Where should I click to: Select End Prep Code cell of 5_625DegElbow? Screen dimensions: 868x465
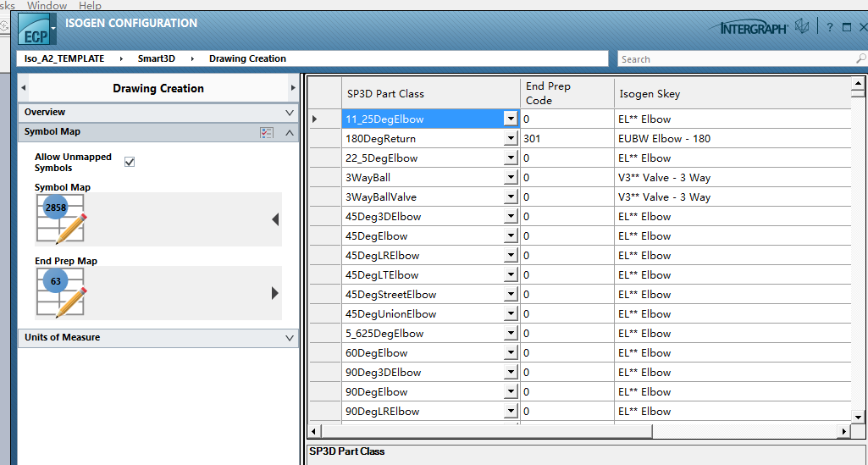click(567, 334)
